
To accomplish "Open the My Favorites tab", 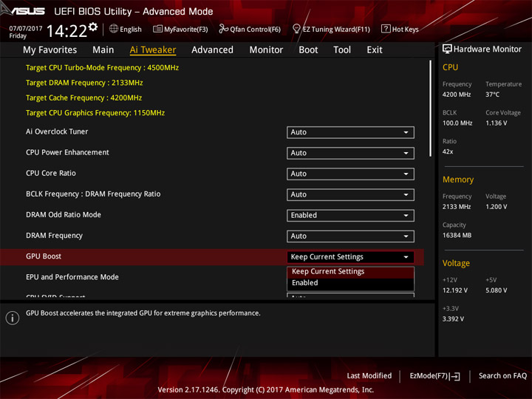I will (x=50, y=50).
